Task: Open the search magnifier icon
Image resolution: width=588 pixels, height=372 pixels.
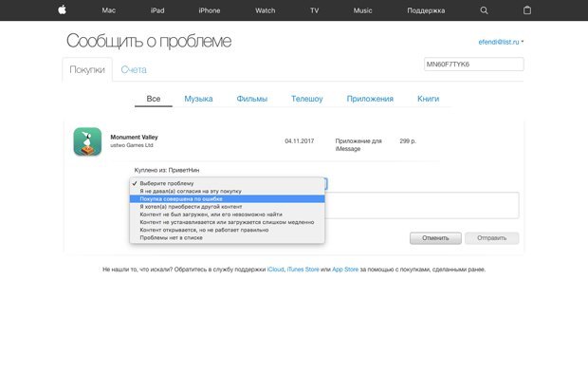Action: [x=484, y=10]
